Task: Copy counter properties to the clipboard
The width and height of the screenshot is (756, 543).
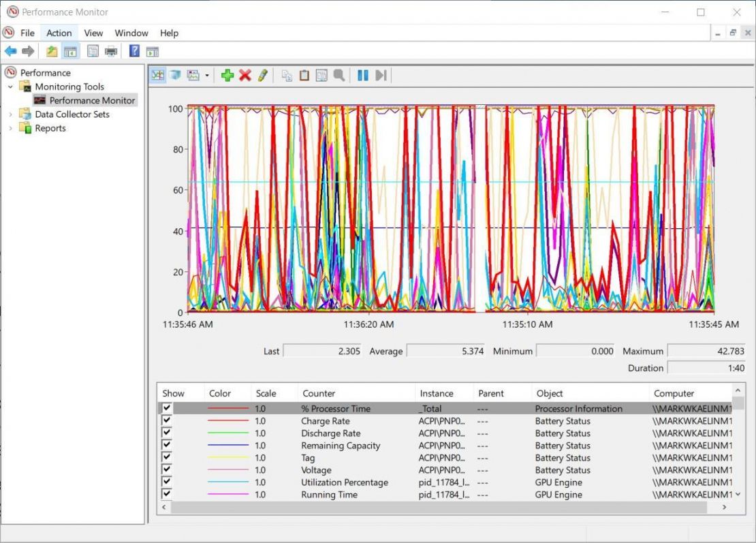Action: [287, 75]
